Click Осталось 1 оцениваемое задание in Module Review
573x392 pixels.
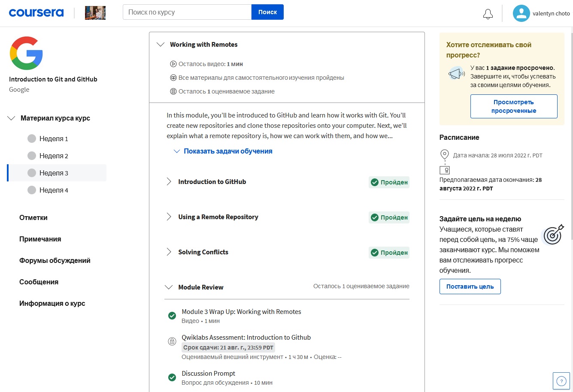click(361, 286)
